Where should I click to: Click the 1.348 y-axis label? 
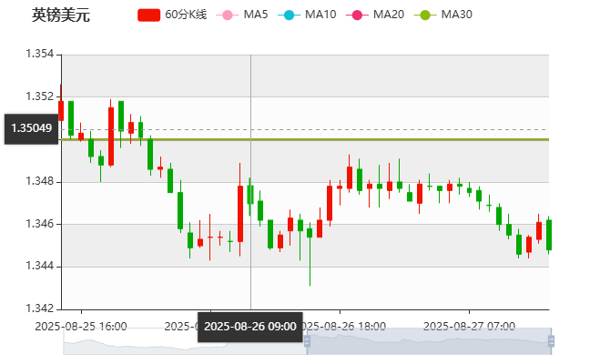pyautogui.click(x=40, y=181)
